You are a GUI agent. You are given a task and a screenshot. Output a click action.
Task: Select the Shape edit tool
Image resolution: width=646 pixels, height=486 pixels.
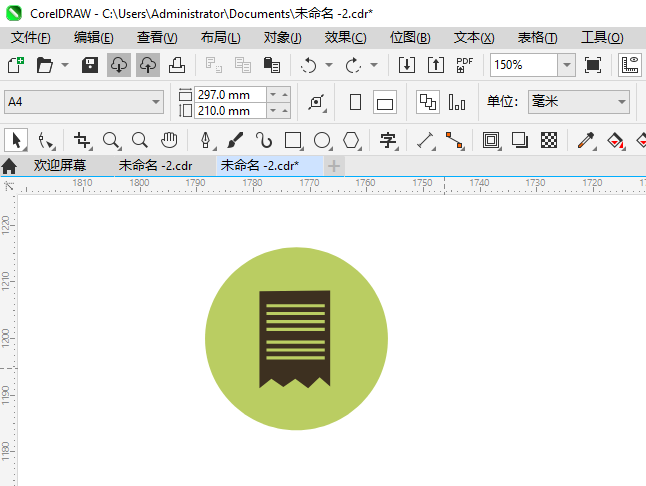point(46,140)
